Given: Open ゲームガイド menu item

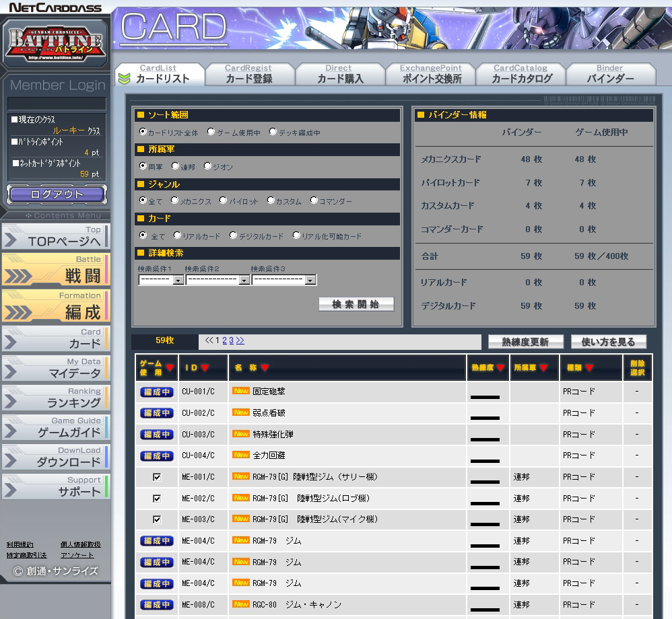Looking at the screenshot, I should tap(56, 427).
